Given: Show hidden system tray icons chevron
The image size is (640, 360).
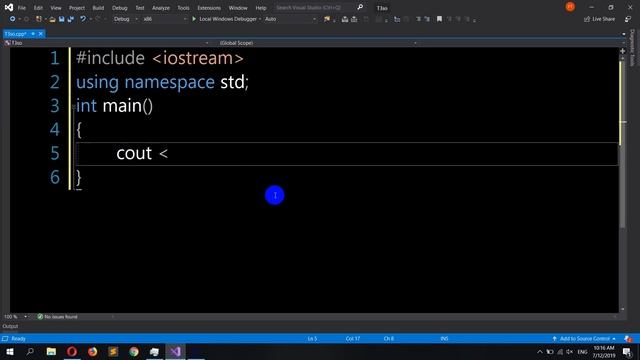Looking at the screenshot, I should point(540,352).
